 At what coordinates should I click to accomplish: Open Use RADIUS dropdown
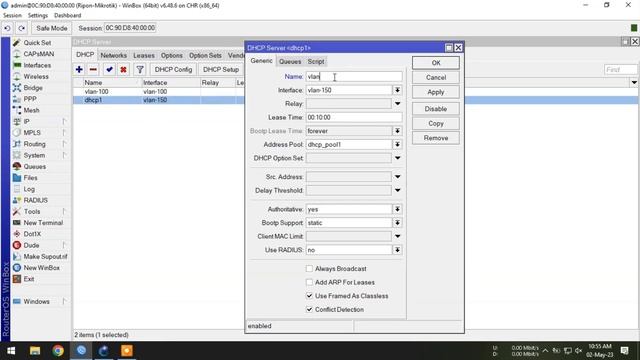tap(397, 250)
